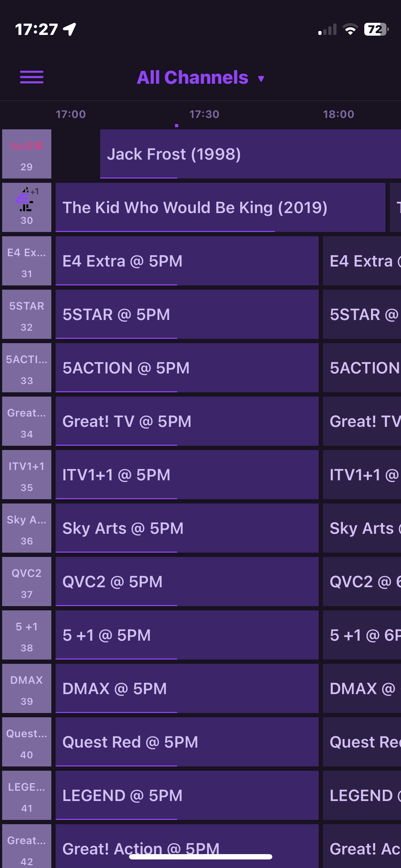
Task: Tap the current time marker on timeline
Action: 176,125
